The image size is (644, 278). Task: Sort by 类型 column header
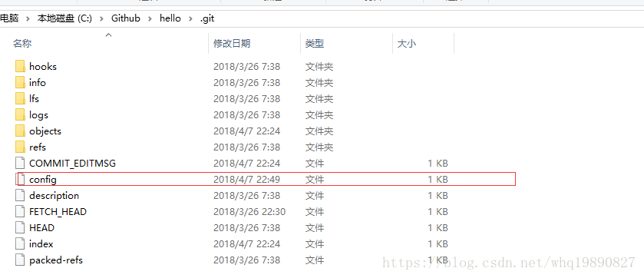pos(315,43)
